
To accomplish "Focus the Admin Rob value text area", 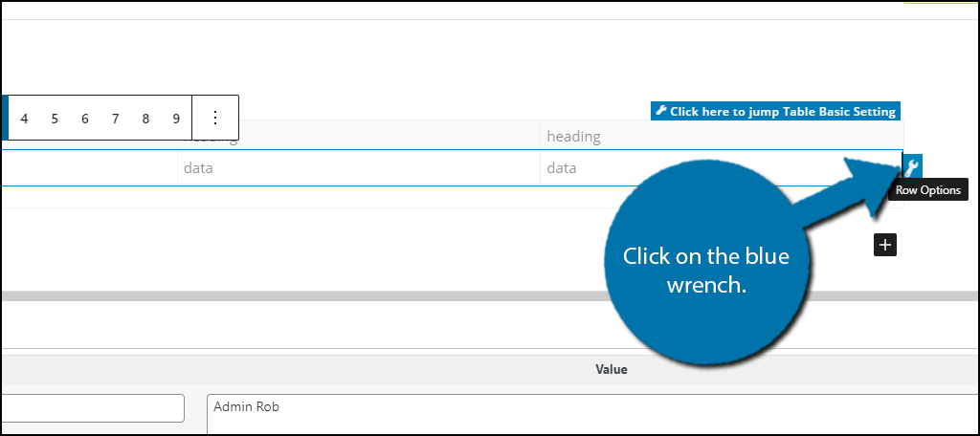I will pos(592,414).
